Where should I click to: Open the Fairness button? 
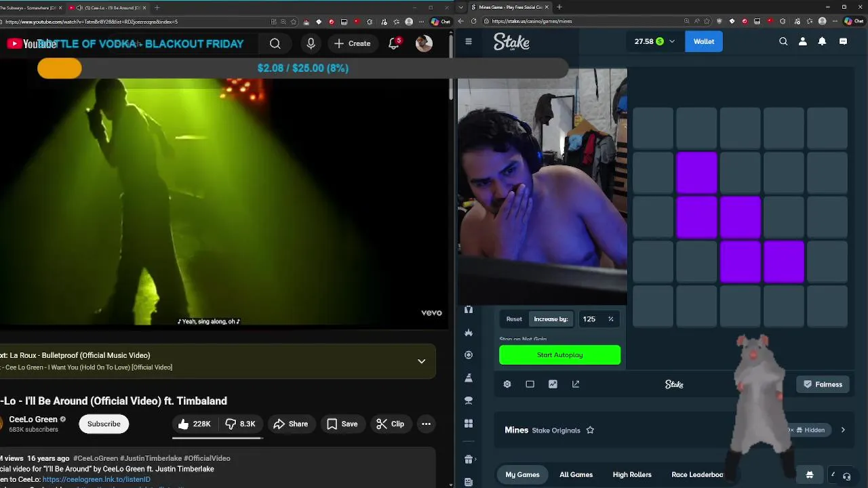coord(823,384)
